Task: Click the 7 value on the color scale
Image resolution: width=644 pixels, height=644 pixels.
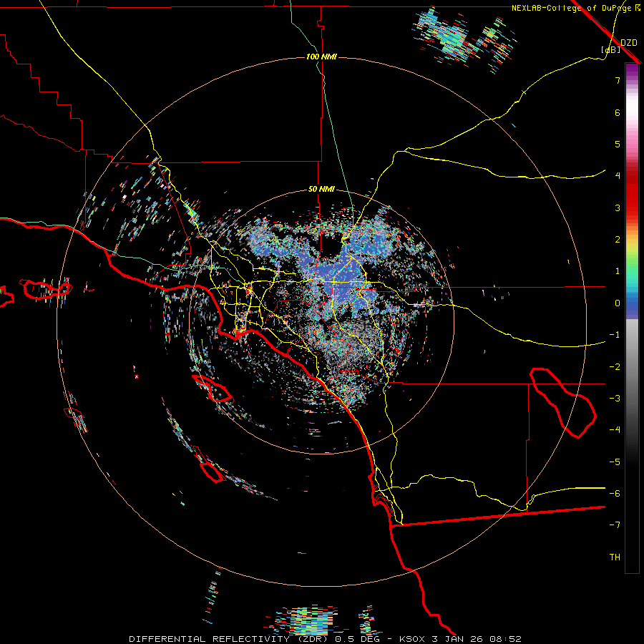Action: [618, 80]
